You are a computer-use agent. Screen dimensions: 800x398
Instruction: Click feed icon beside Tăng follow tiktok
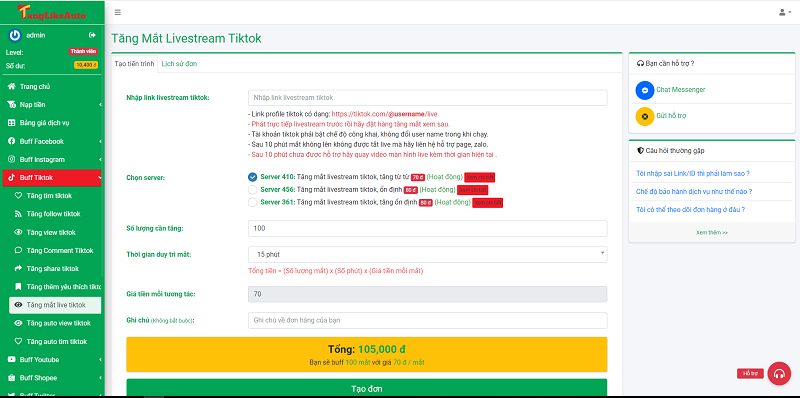tap(18, 214)
